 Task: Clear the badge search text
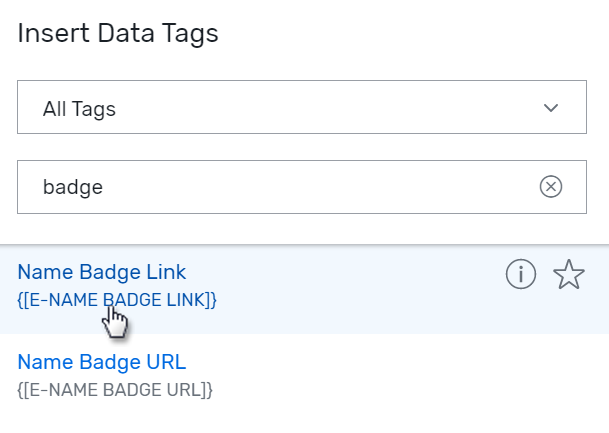(551, 186)
